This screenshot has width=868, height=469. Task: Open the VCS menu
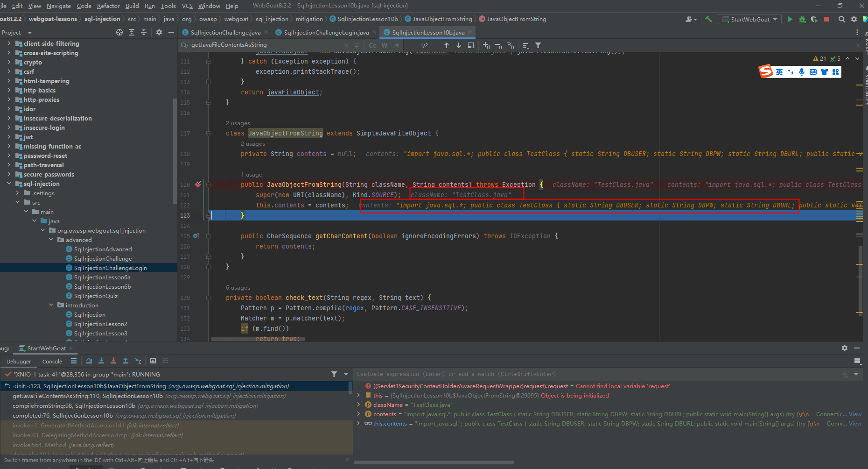pyautogui.click(x=187, y=6)
